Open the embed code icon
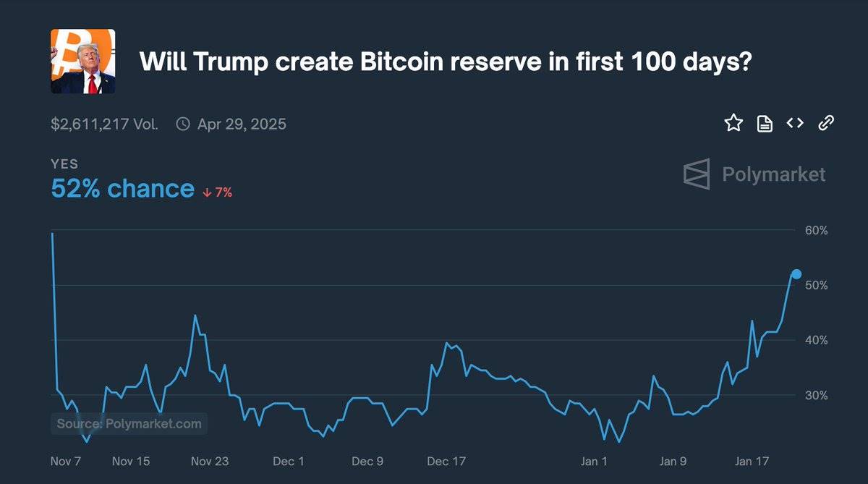The height and width of the screenshot is (484, 868). click(x=794, y=123)
